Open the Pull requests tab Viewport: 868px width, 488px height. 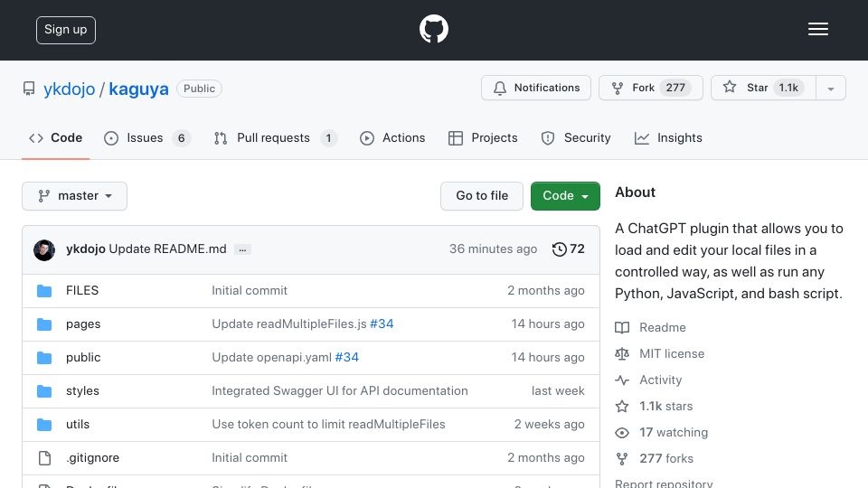pos(275,137)
